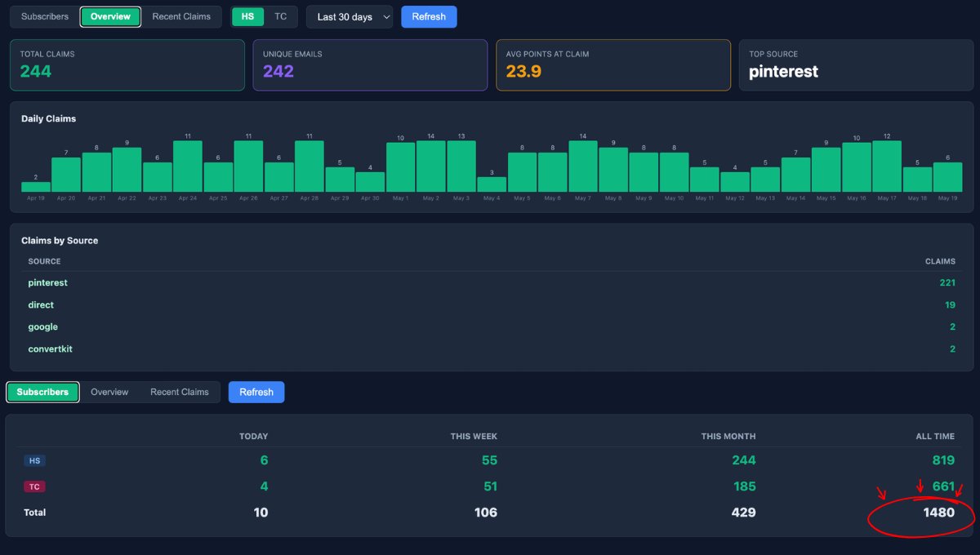This screenshot has height=555, width=980.
Task: Switch to the HS segment toggle
Action: tap(247, 16)
